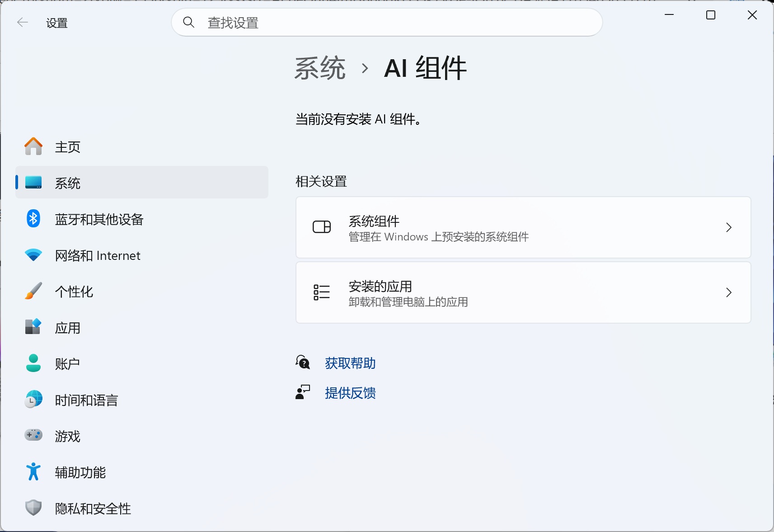Image resolution: width=774 pixels, height=532 pixels.
Task: Open 网络和 Internet settings
Action: pos(142,255)
